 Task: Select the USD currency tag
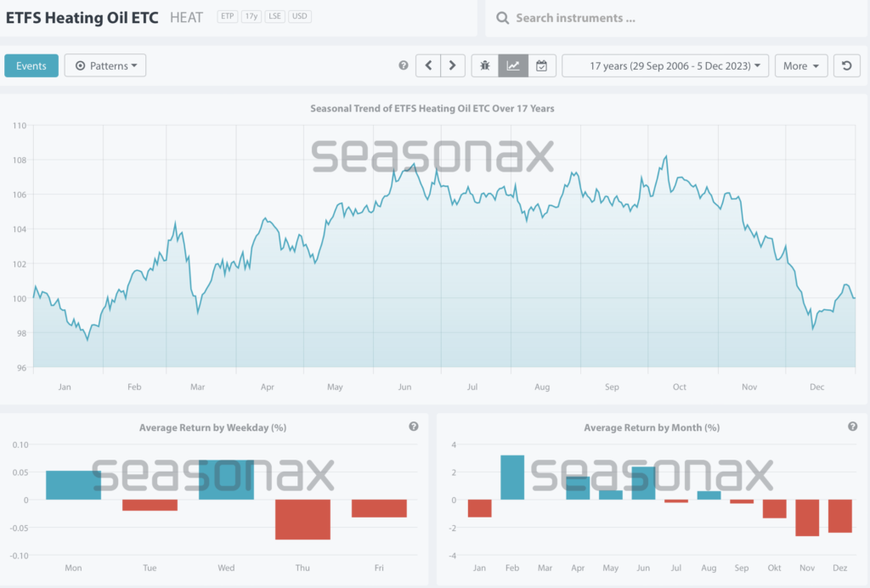coord(300,17)
